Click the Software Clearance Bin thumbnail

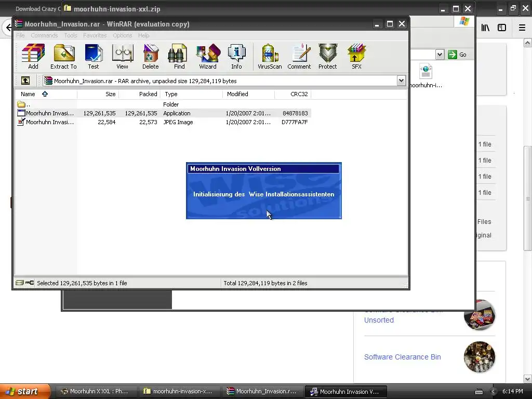tap(480, 357)
